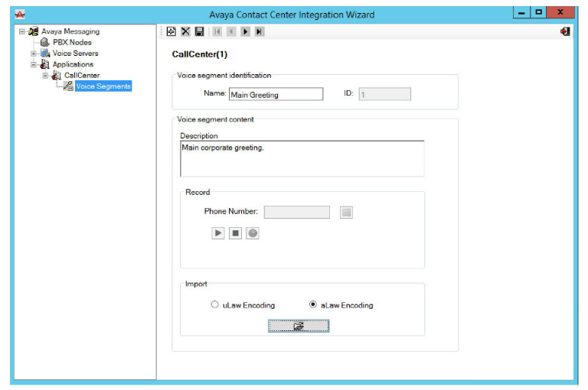Close the Integration Wizard window

560,12
